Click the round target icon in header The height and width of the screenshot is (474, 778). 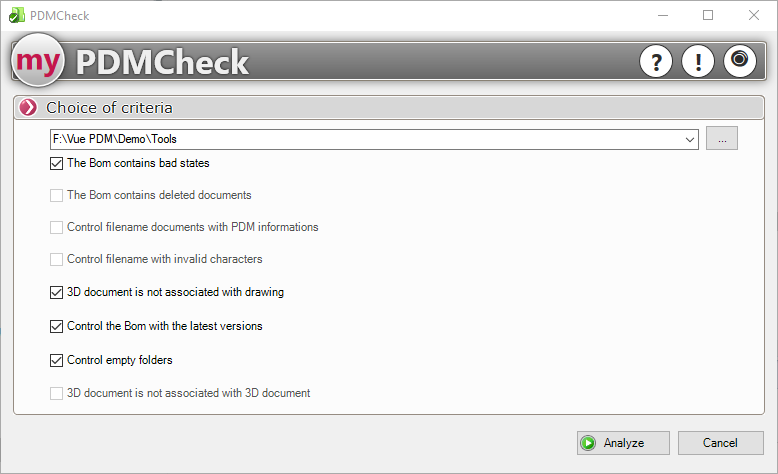point(739,61)
